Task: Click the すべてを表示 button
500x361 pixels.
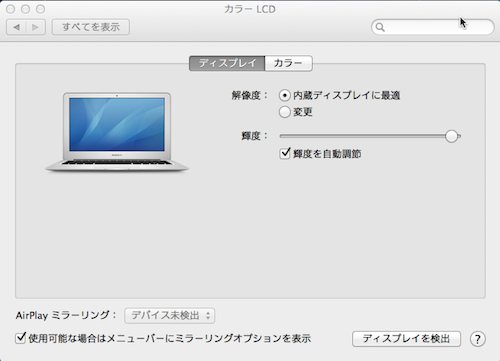Action: pyautogui.click(x=91, y=27)
